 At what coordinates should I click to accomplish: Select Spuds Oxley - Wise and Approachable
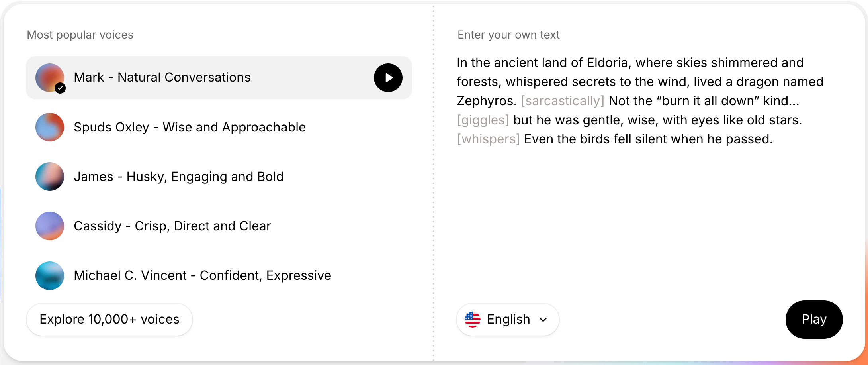[190, 127]
